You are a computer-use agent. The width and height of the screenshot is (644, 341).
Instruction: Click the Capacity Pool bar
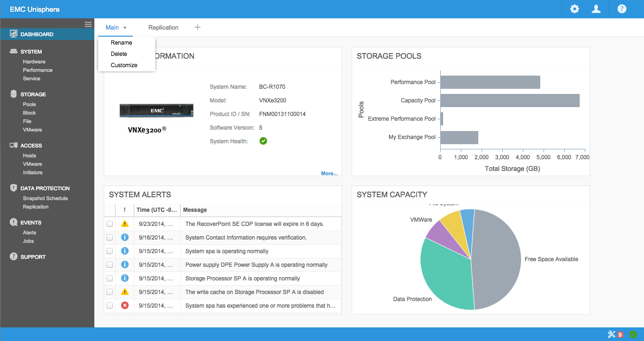click(x=510, y=101)
